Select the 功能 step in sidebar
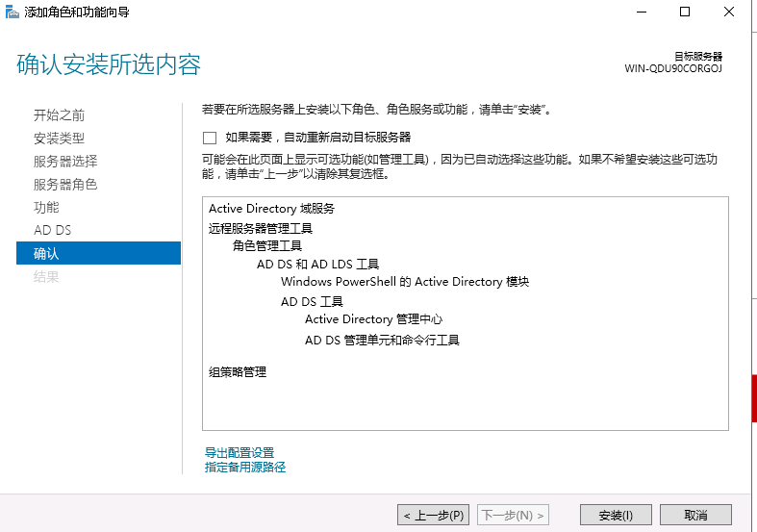 click(46, 207)
